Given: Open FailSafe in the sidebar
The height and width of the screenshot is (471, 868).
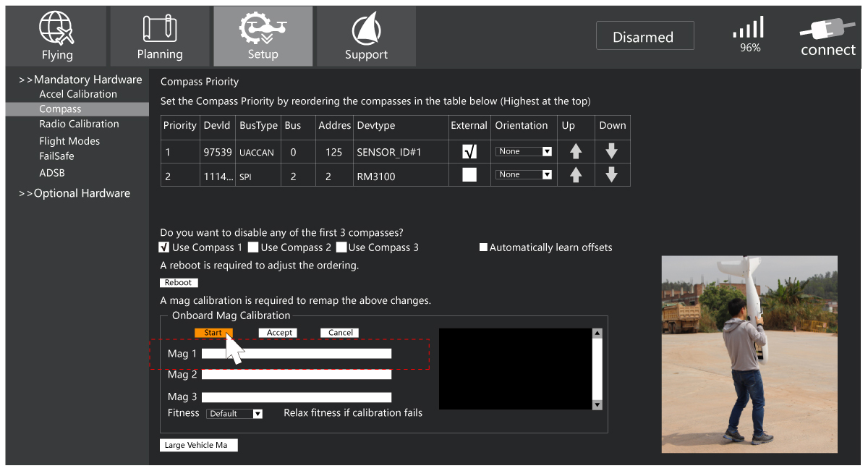Looking at the screenshot, I should click(x=56, y=156).
